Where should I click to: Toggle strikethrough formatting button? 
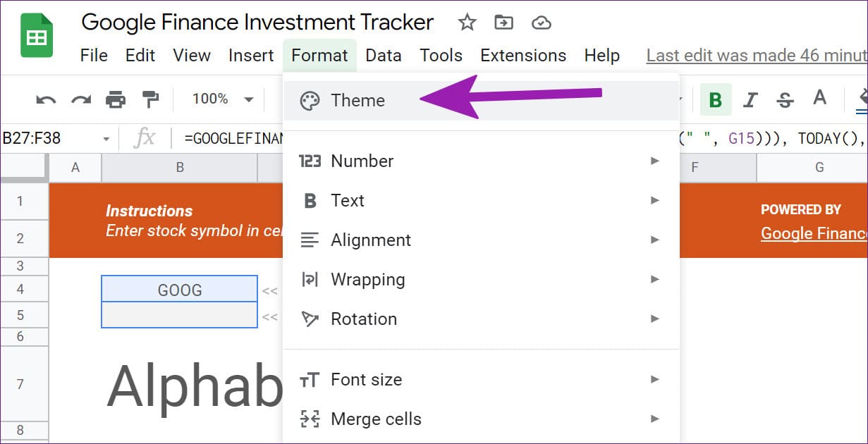click(x=785, y=100)
